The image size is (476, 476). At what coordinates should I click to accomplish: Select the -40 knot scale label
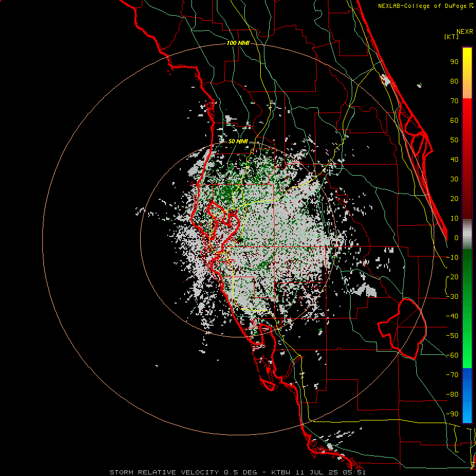tap(452, 316)
